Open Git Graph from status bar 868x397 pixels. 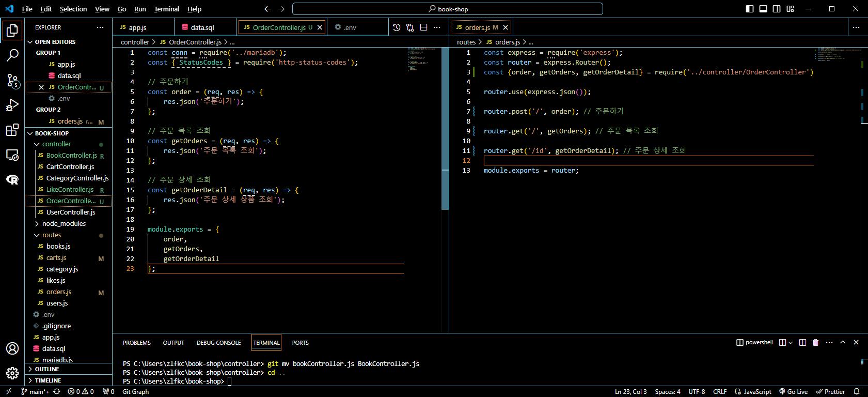(x=135, y=391)
